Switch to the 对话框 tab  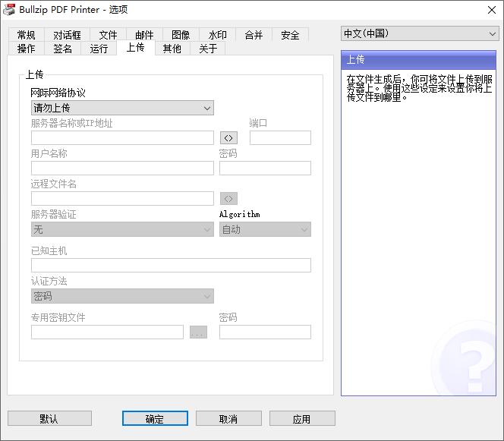(x=67, y=35)
